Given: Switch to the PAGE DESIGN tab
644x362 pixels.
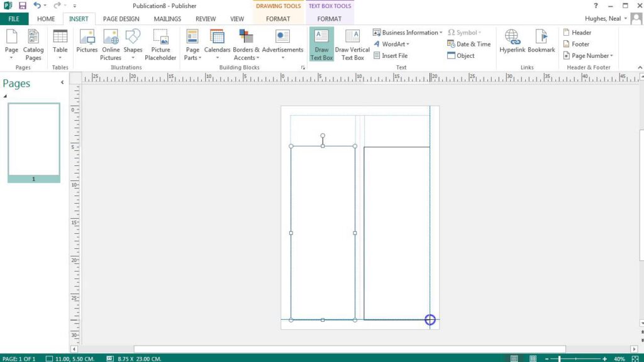Looking at the screenshot, I should click(121, 19).
